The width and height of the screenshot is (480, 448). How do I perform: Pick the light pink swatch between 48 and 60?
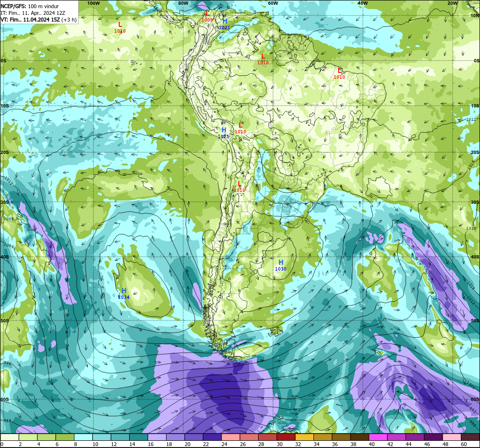[452, 437]
